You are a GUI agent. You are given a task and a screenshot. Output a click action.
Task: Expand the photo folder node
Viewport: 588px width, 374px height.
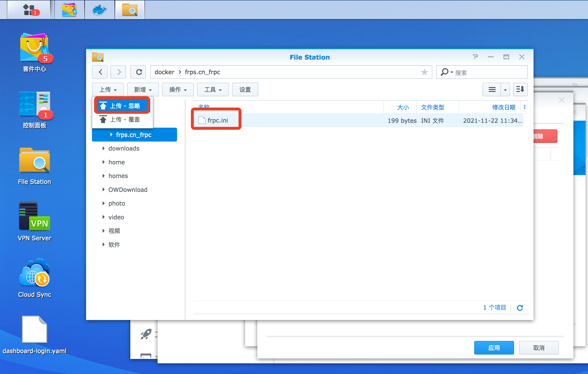point(104,203)
